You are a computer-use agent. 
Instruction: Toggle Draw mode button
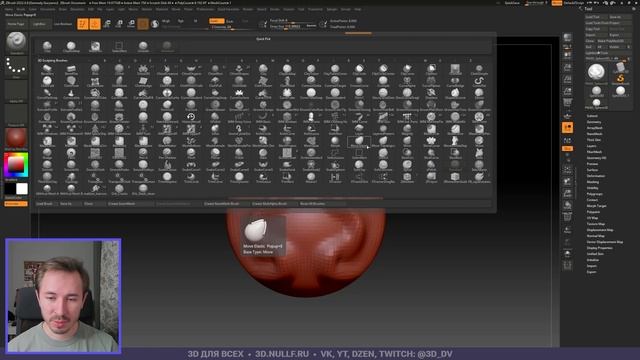pyautogui.click(x=95, y=24)
